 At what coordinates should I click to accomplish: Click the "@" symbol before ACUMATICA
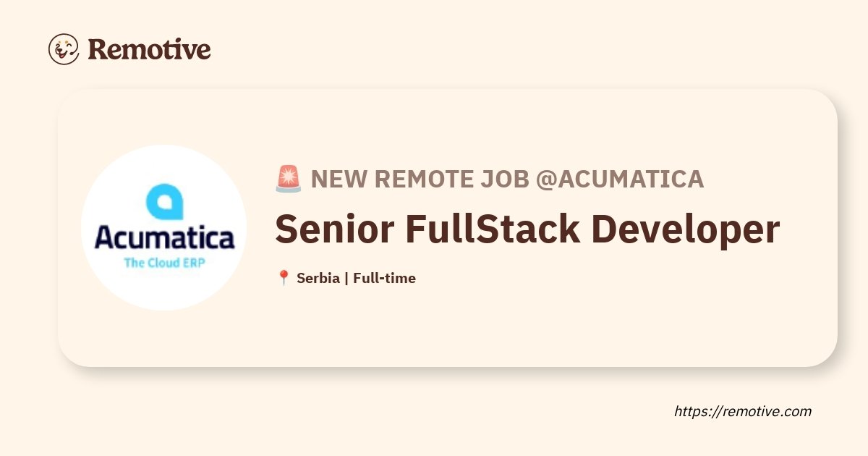(546, 180)
